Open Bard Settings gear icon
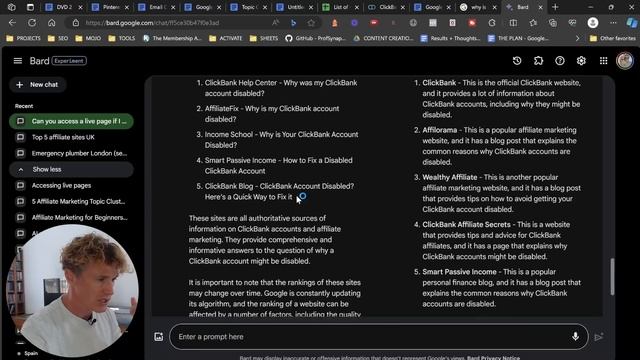Image resolution: width=640 pixels, height=360 pixels. [x=581, y=61]
